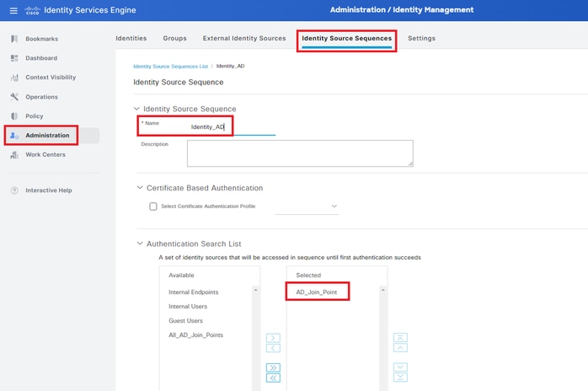The height and width of the screenshot is (391, 588).
Task: Click the Work Centers icon
Action: pyautogui.click(x=14, y=154)
